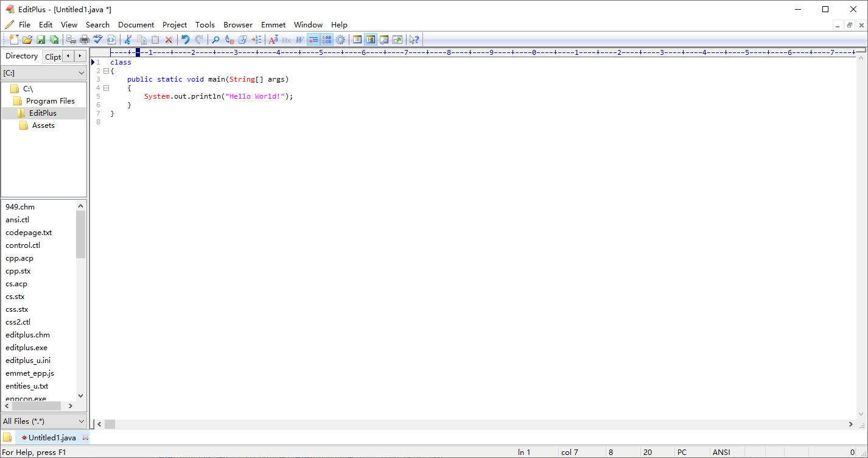
Task: Switch to the Cliptext panel tab
Action: click(53, 57)
